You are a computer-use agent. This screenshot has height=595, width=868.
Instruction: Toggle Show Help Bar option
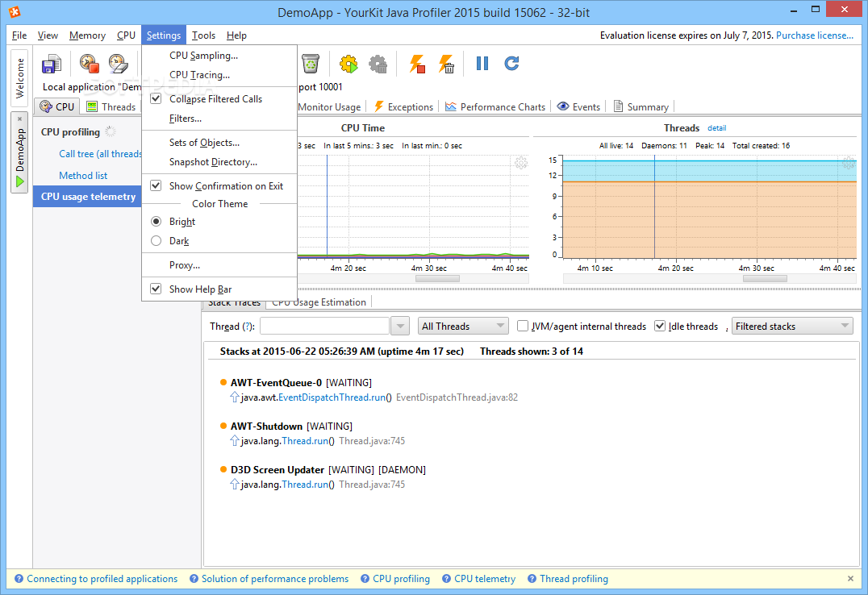tap(156, 289)
